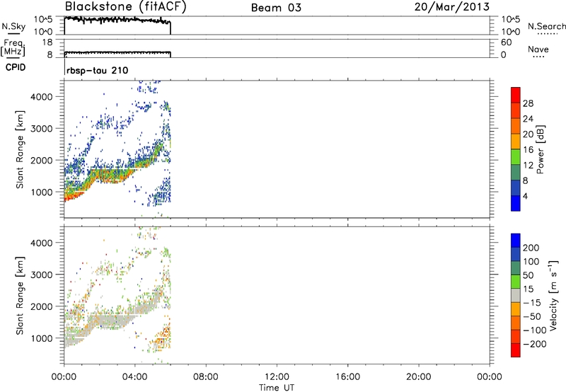
Task: Click the light green Power colorbar segment
Action: pyautogui.click(x=516, y=156)
